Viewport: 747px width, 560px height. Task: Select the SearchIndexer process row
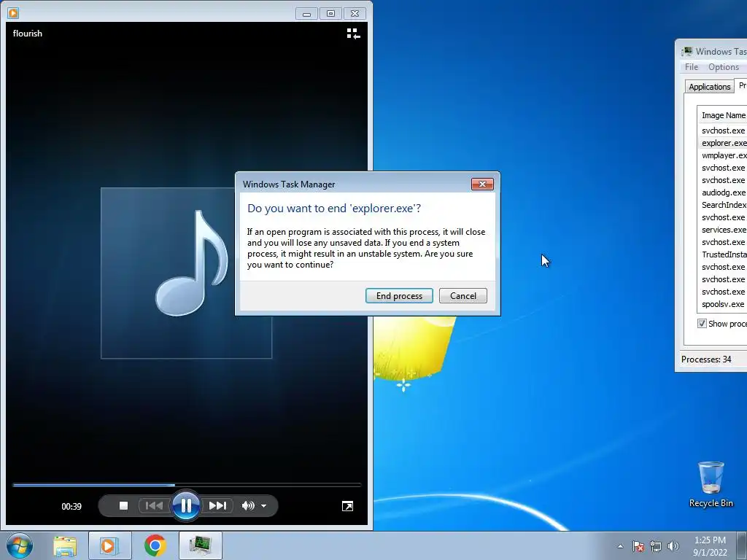click(x=723, y=205)
